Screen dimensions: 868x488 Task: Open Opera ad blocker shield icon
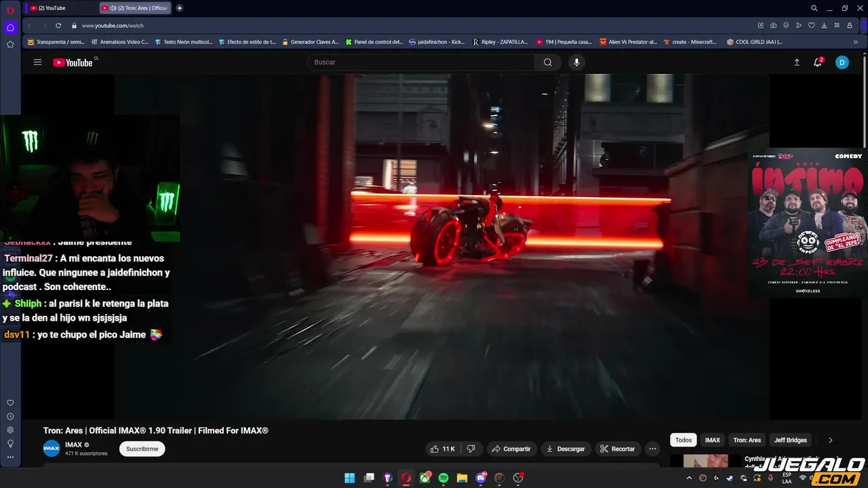coord(786,25)
